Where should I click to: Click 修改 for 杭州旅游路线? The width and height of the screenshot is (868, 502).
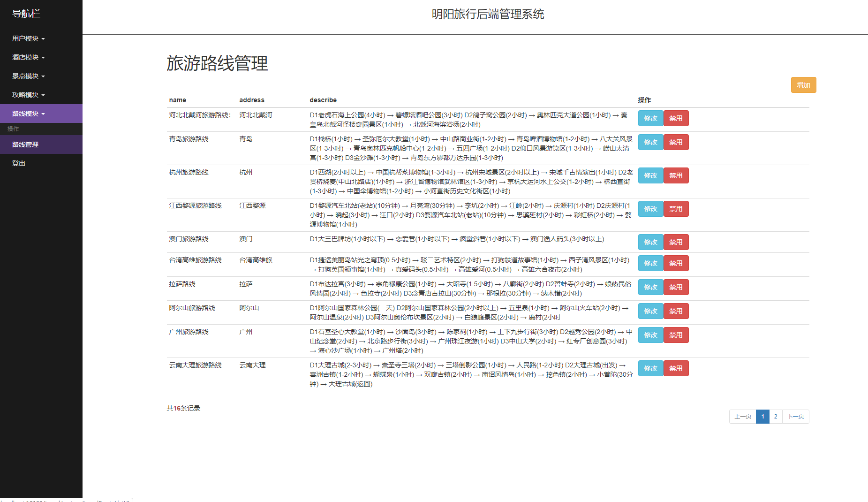pos(650,175)
